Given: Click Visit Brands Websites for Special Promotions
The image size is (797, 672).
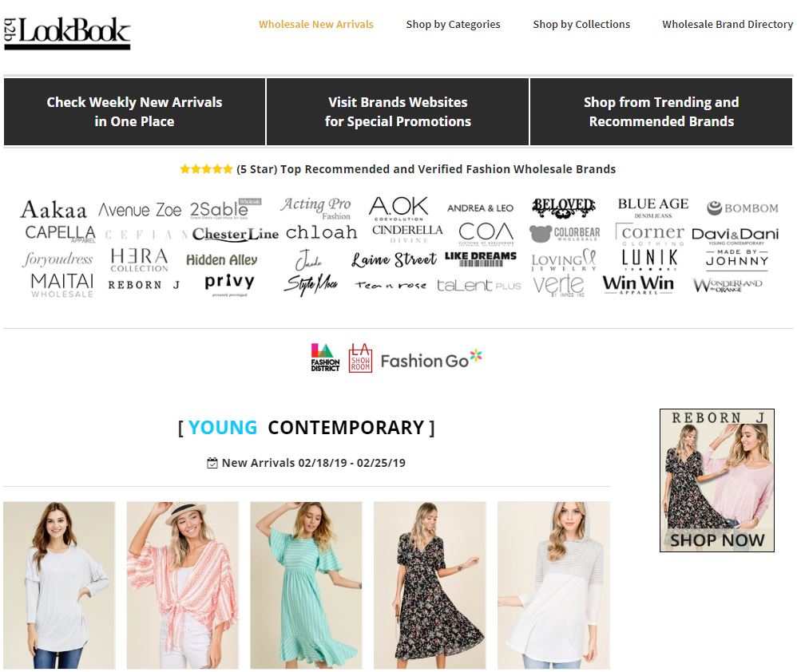Looking at the screenshot, I should tap(398, 112).
